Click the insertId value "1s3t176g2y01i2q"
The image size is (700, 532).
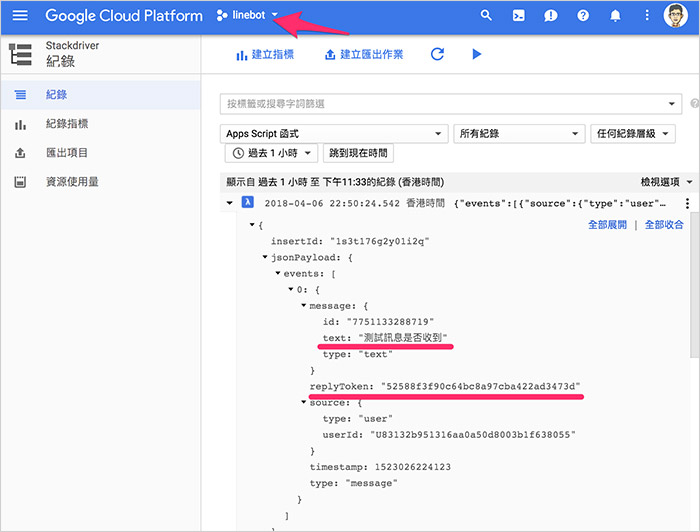[x=380, y=241]
